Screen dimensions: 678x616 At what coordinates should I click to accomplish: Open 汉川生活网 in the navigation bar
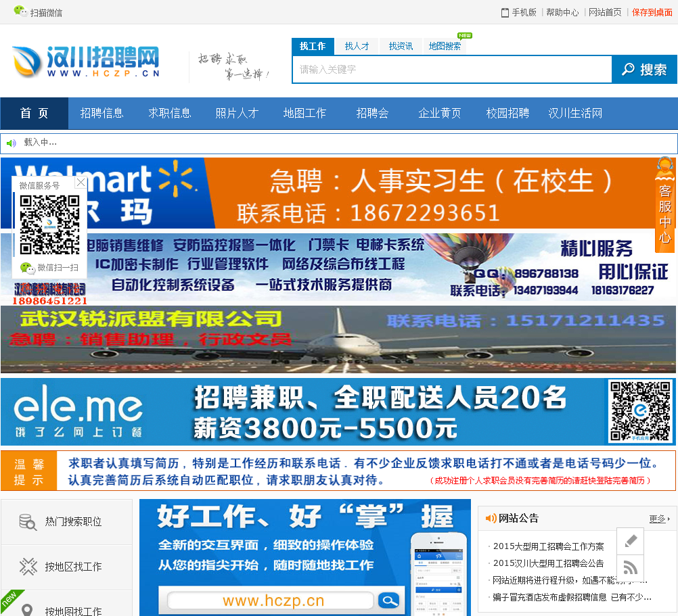pos(575,113)
